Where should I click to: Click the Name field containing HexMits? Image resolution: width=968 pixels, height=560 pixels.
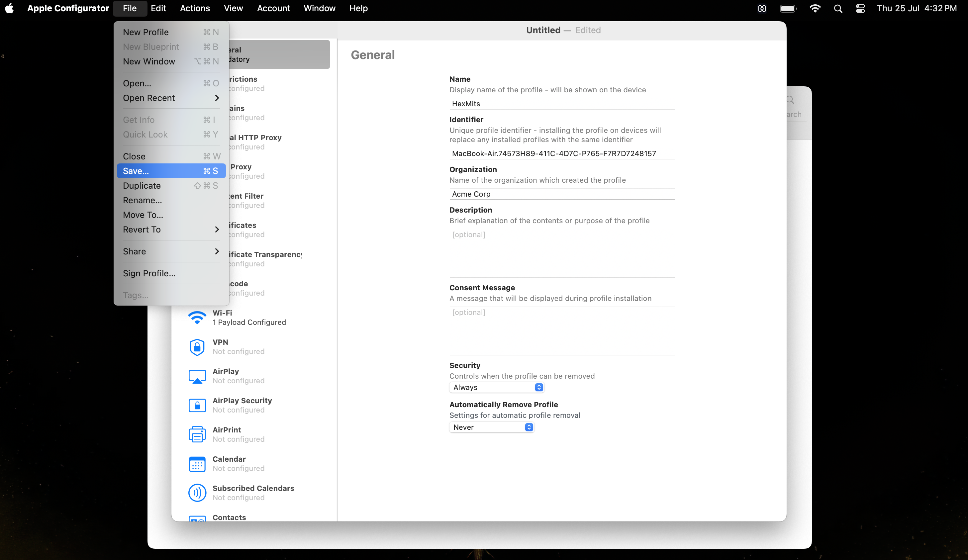tap(562, 104)
